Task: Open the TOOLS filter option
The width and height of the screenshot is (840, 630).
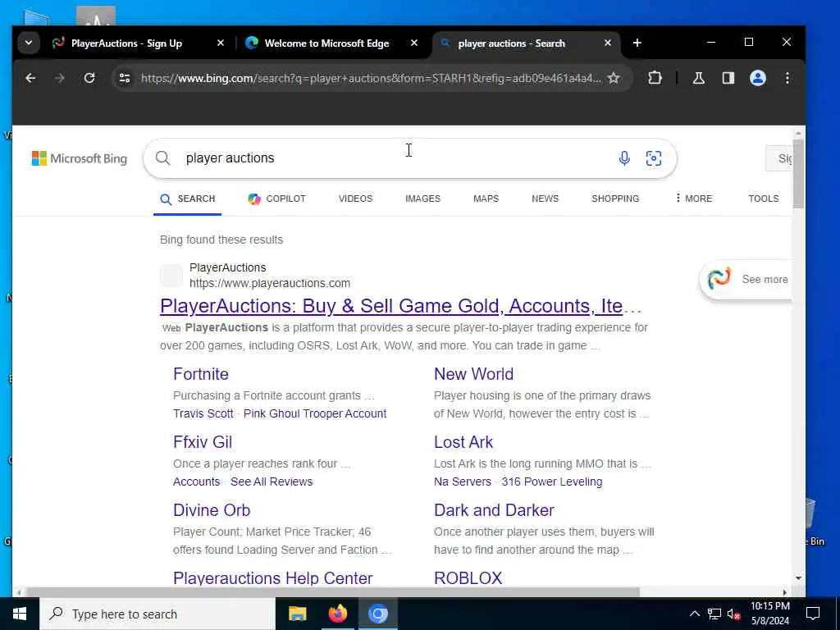Action: click(764, 199)
